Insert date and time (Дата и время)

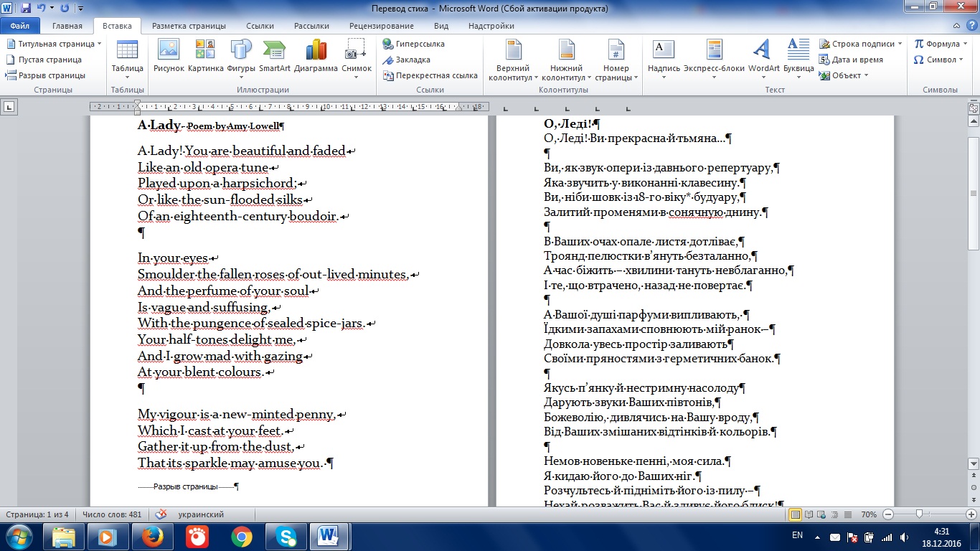(851, 60)
